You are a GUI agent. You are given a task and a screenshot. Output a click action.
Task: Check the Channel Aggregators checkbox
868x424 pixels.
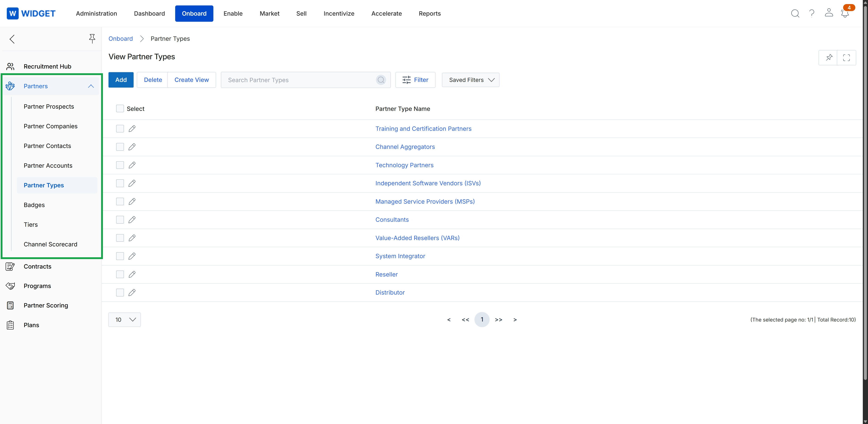point(120,147)
